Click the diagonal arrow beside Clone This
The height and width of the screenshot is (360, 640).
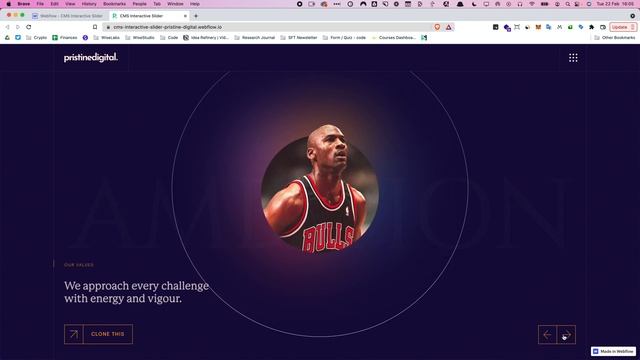pyautogui.click(x=74, y=334)
